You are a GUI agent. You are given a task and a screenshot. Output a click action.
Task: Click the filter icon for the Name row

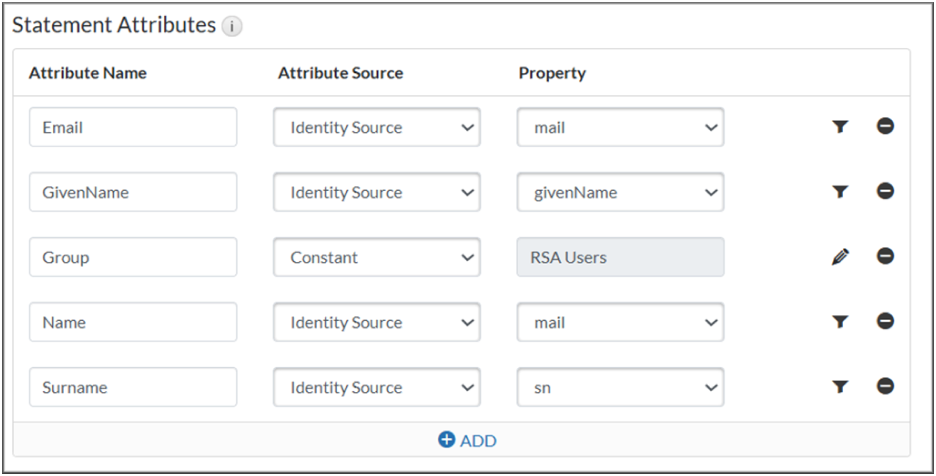[x=840, y=322]
